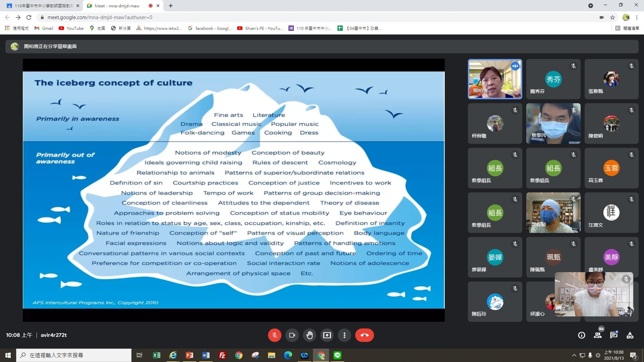This screenshot has width=644, height=362.
Task: Open the LINE app in the taskbar
Action: click(337, 355)
